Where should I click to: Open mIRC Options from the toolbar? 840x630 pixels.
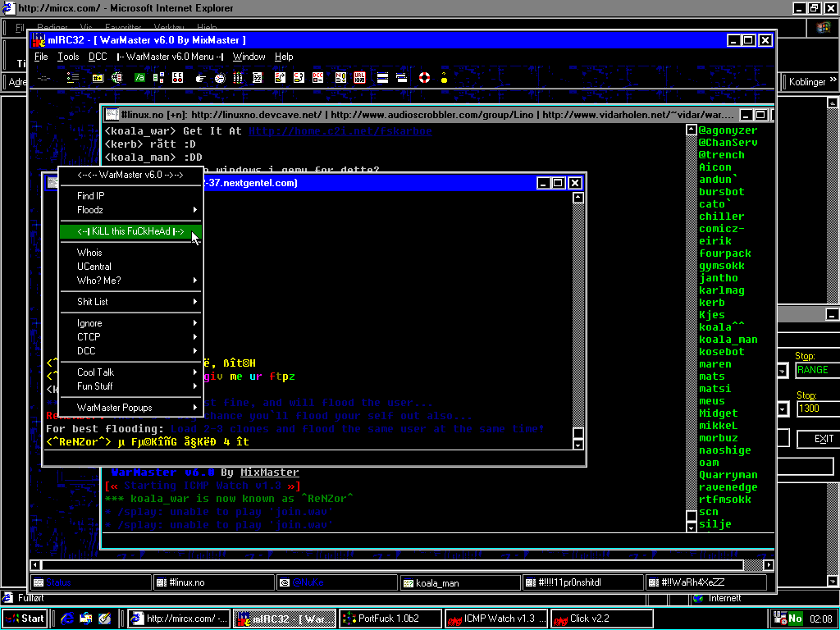73,78
